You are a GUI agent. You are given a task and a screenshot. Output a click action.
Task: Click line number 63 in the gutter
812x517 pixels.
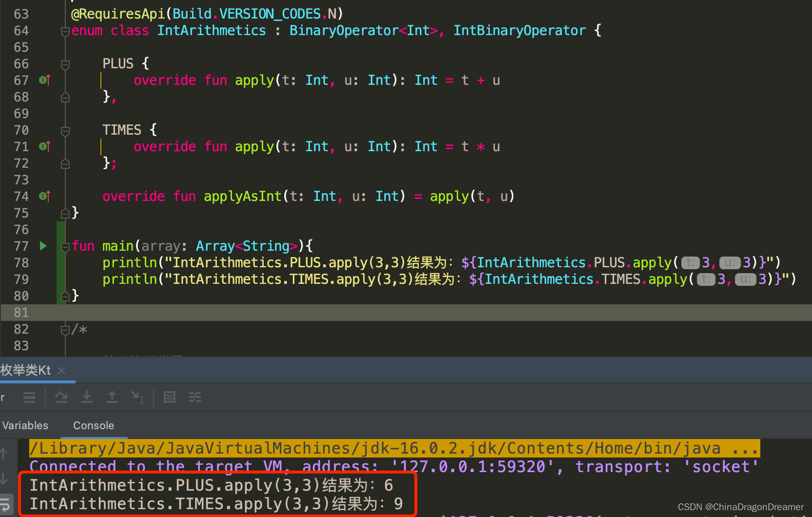coord(21,14)
